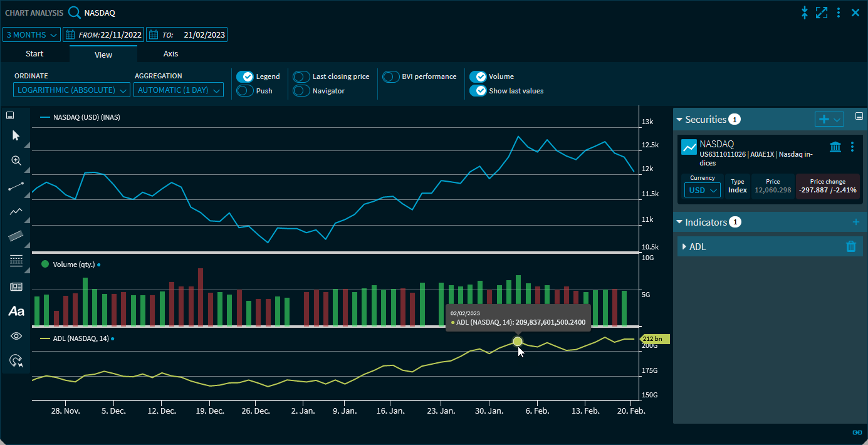
Task: Open the USD currency selector
Action: [702, 191]
